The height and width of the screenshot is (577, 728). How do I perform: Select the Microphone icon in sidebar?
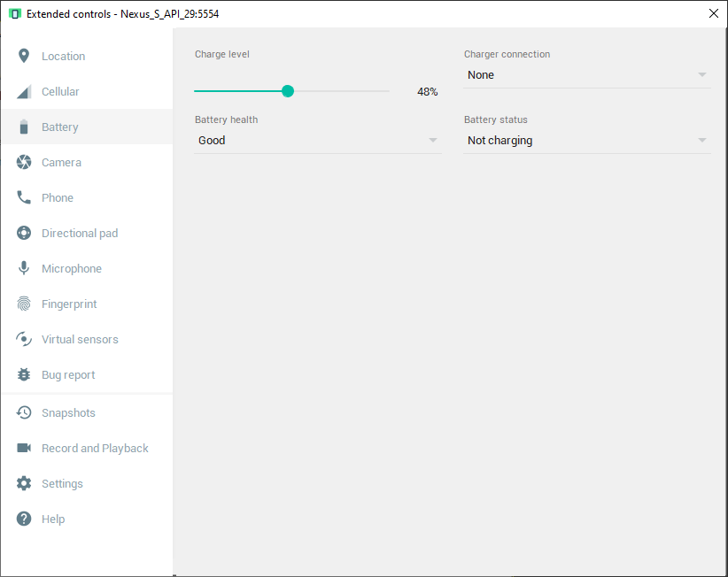click(x=24, y=268)
